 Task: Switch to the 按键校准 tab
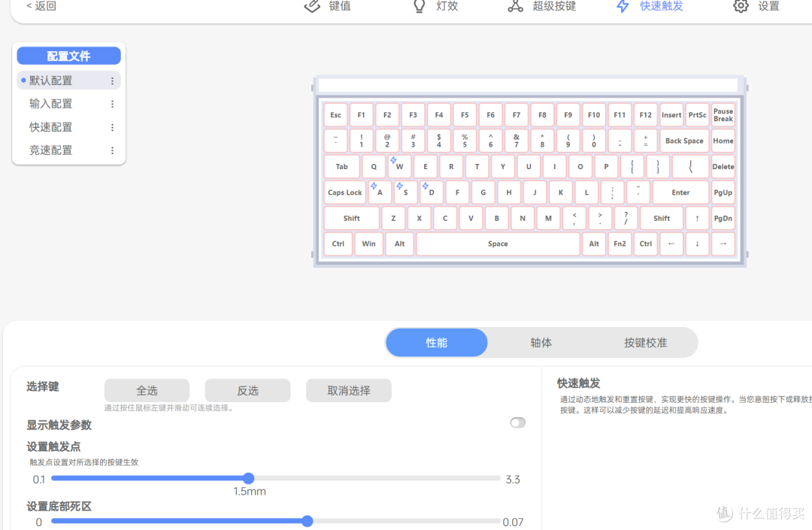(645, 342)
